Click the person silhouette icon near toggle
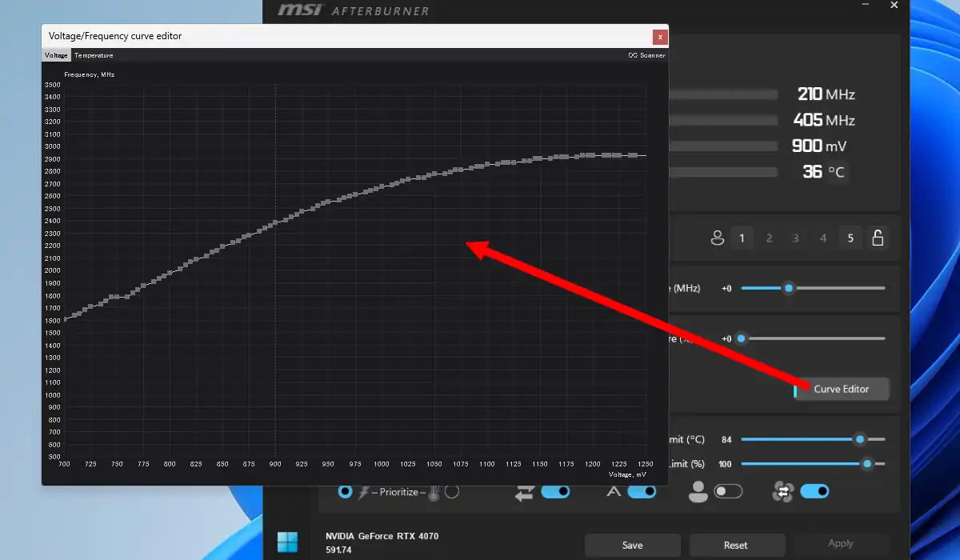960x560 pixels. click(698, 492)
